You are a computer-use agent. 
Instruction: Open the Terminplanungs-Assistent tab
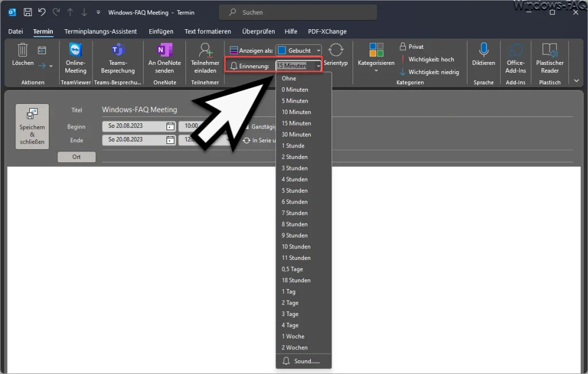pos(100,32)
